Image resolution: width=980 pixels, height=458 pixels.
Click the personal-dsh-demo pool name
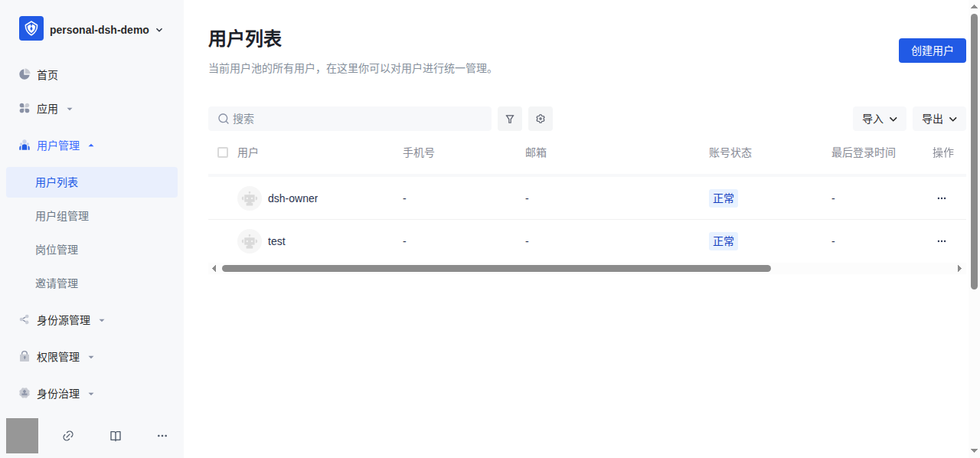click(100, 30)
